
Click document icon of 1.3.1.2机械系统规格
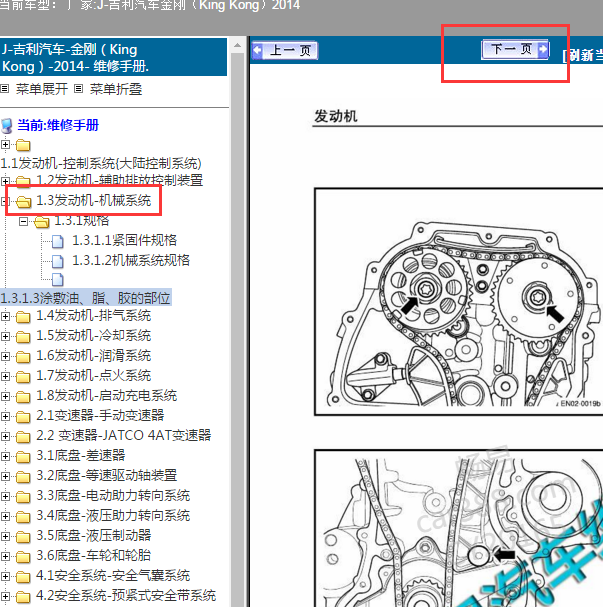(58, 261)
